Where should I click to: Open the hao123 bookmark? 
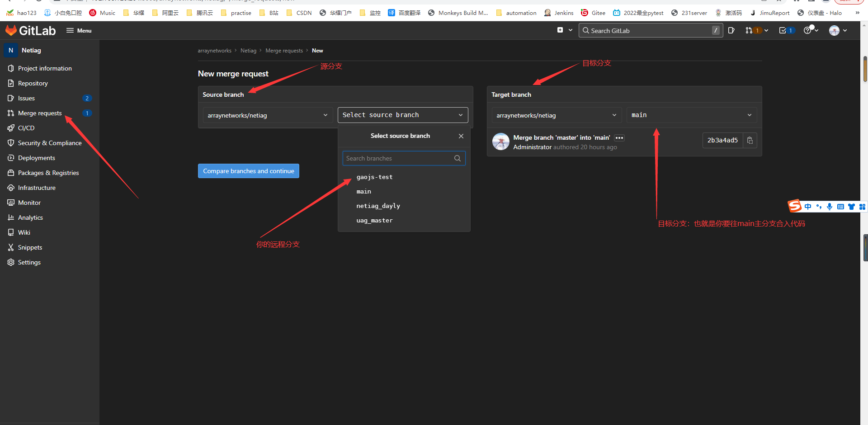(x=21, y=13)
